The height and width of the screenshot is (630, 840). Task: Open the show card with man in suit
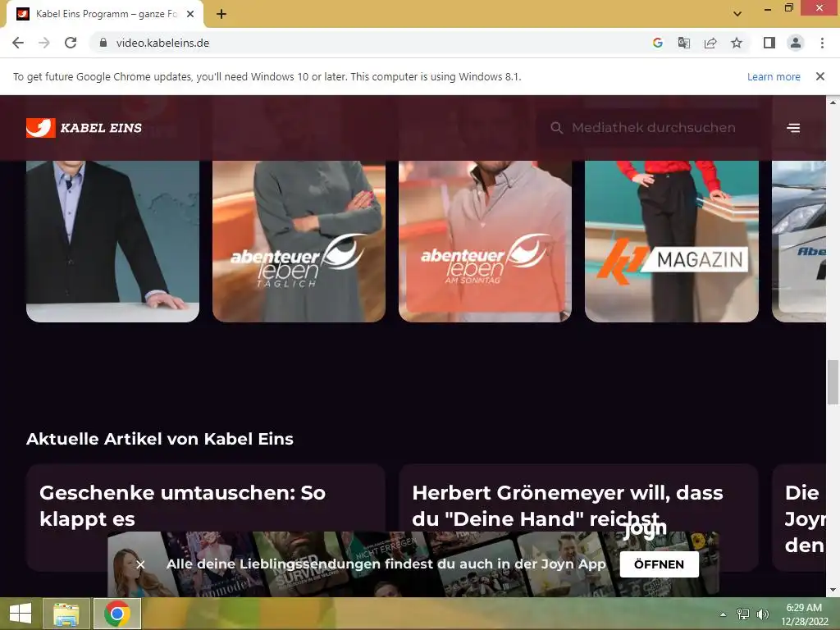pos(112,241)
